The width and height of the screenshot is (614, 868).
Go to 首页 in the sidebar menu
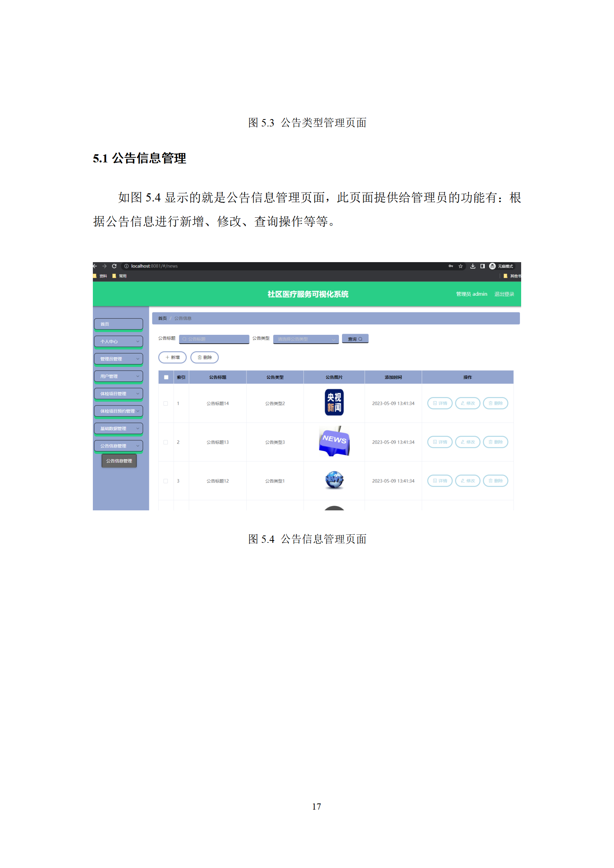coord(118,324)
